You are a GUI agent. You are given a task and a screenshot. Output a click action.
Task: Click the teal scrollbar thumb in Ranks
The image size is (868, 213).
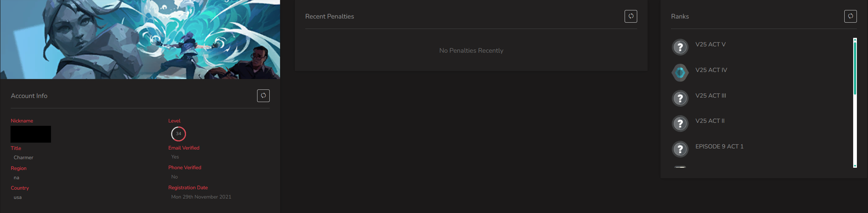(855, 68)
